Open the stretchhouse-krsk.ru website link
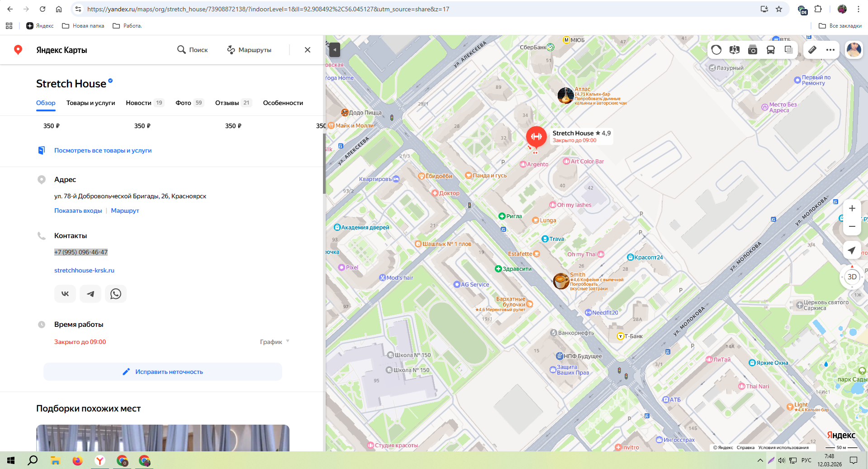The height and width of the screenshot is (469, 868). click(x=84, y=270)
